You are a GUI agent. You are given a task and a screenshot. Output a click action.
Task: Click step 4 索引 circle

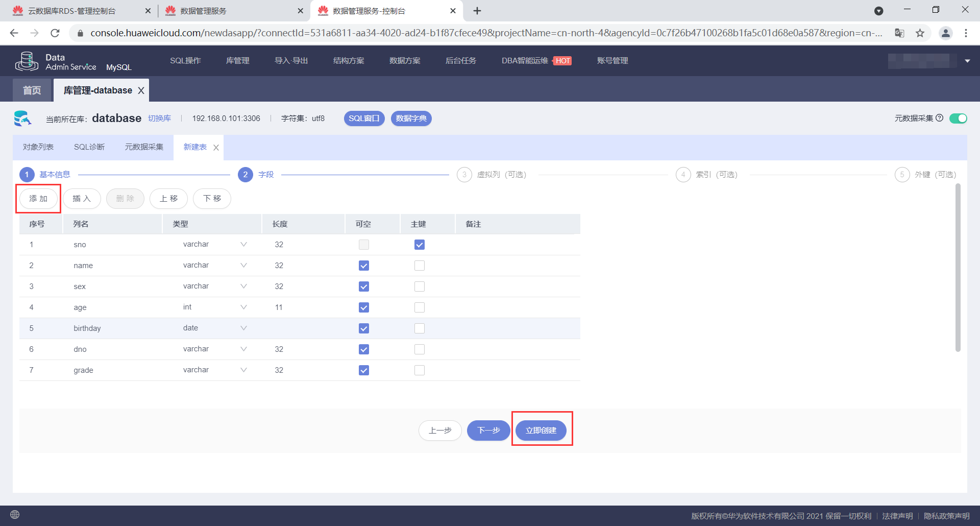click(683, 175)
